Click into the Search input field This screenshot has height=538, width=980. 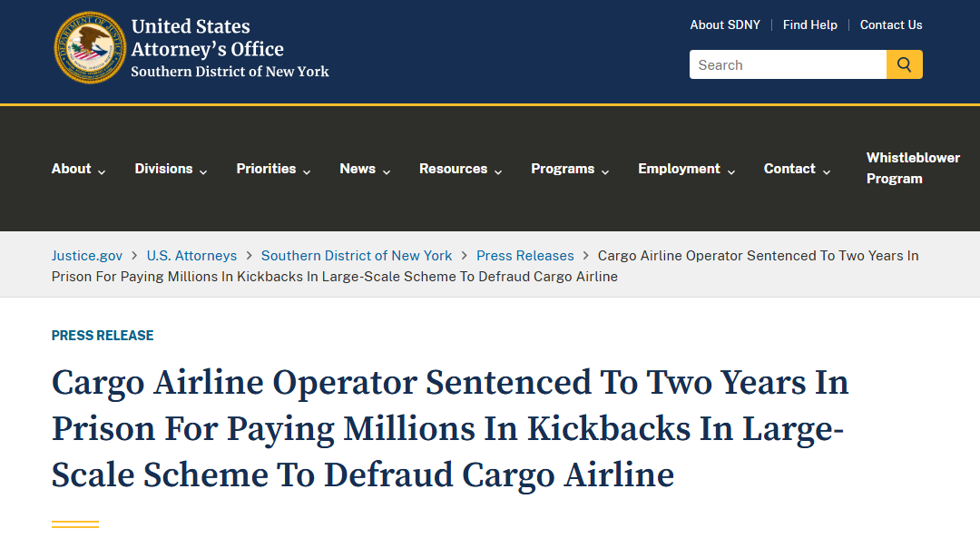coord(788,64)
